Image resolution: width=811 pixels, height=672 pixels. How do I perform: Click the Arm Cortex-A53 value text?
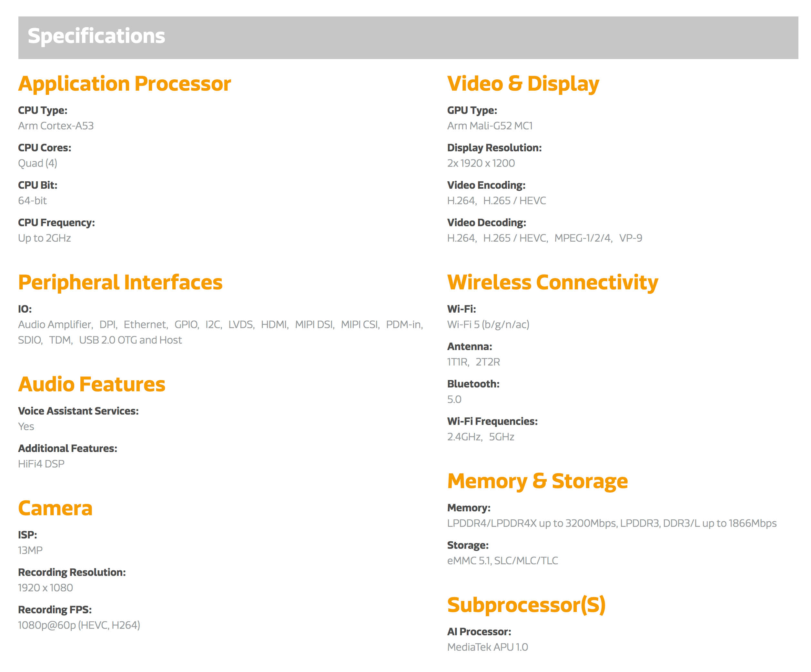[56, 126]
